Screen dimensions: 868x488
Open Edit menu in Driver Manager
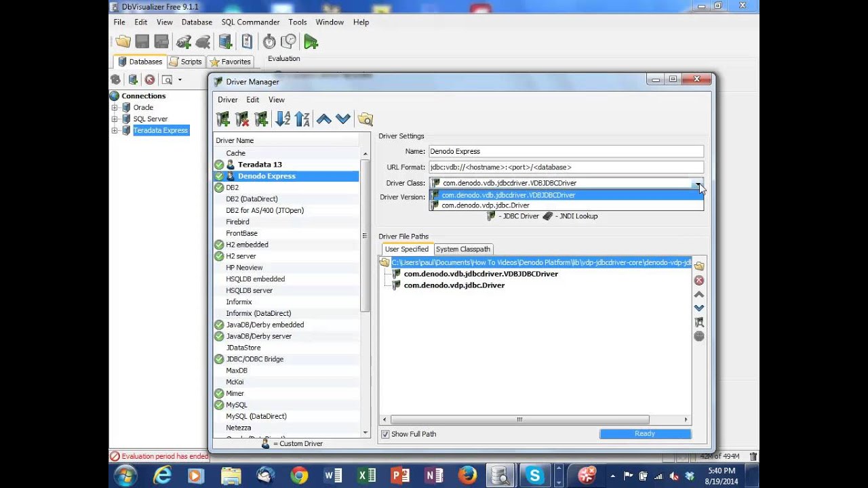click(252, 100)
